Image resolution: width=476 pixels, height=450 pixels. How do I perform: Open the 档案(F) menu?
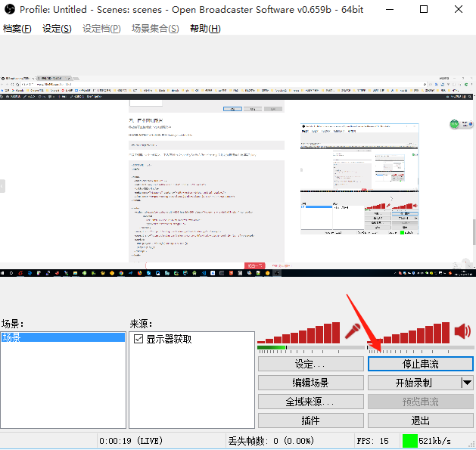(x=17, y=29)
